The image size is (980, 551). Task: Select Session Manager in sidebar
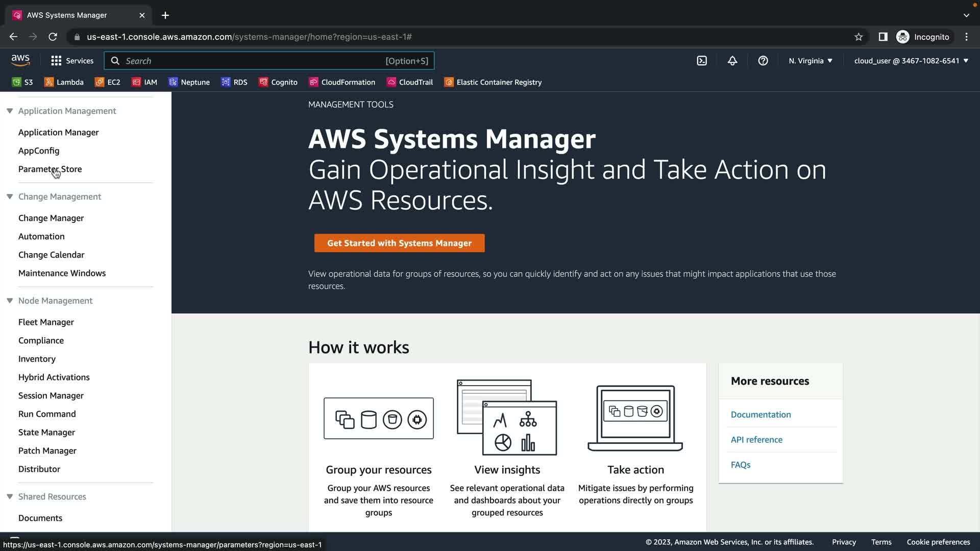(51, 395)
